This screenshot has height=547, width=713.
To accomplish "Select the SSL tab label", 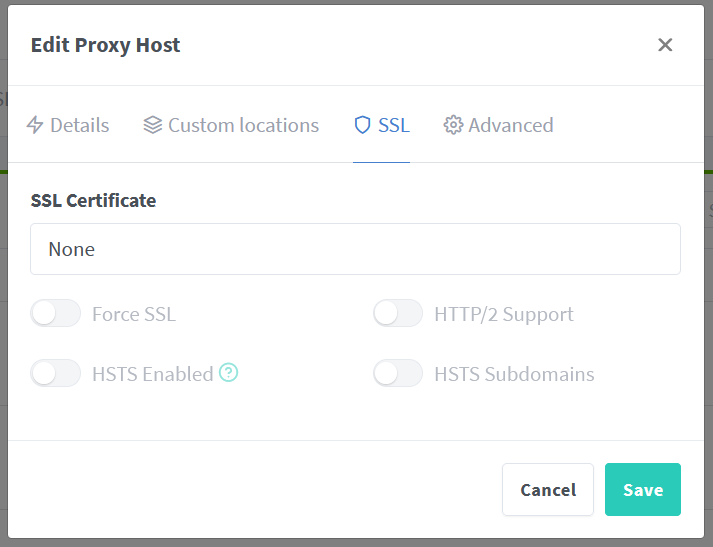I will point(393,125).
